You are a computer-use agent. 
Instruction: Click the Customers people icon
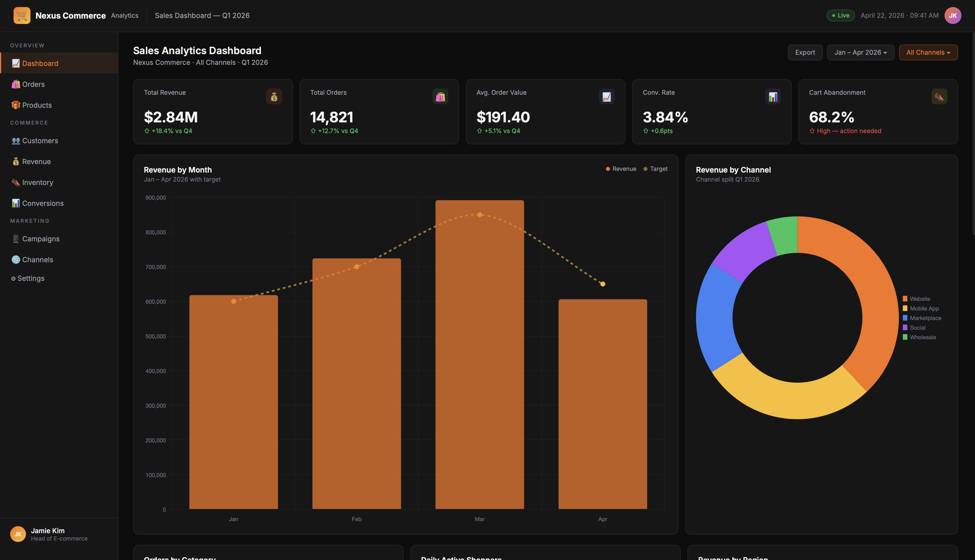16,141
